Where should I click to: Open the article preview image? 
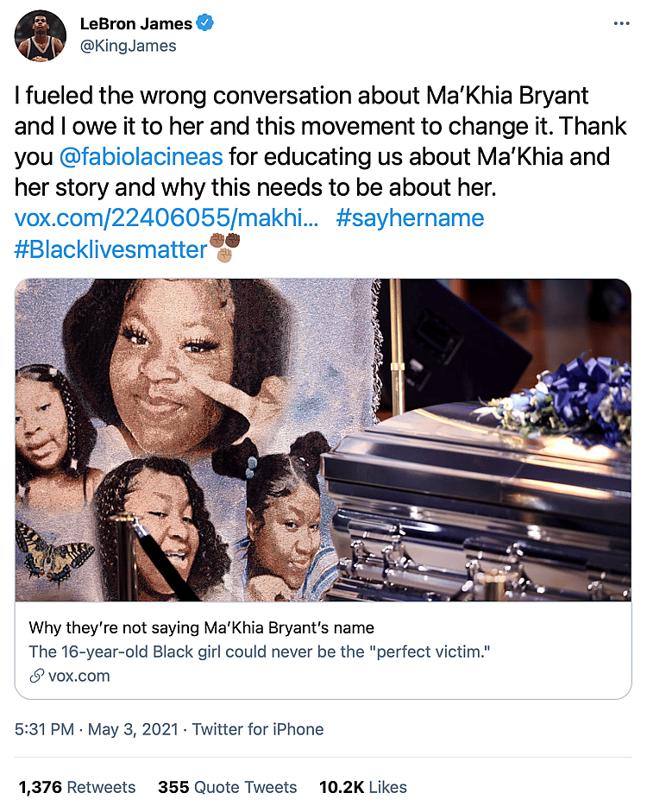[x=323, y=440]
